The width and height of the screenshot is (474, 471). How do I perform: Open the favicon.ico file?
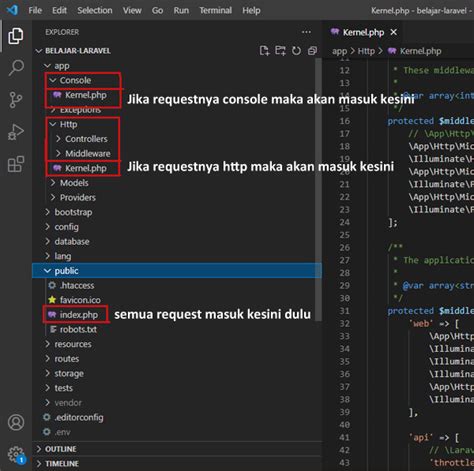[x=177, y=300]
